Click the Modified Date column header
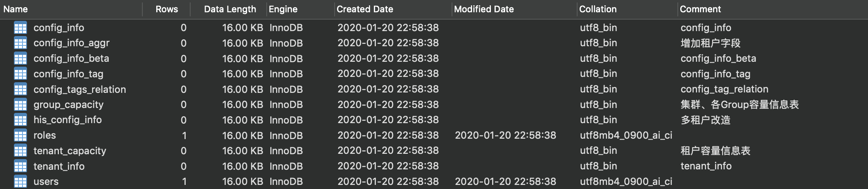The height and width of the screenshot is (189, 868). coord(483,9)
